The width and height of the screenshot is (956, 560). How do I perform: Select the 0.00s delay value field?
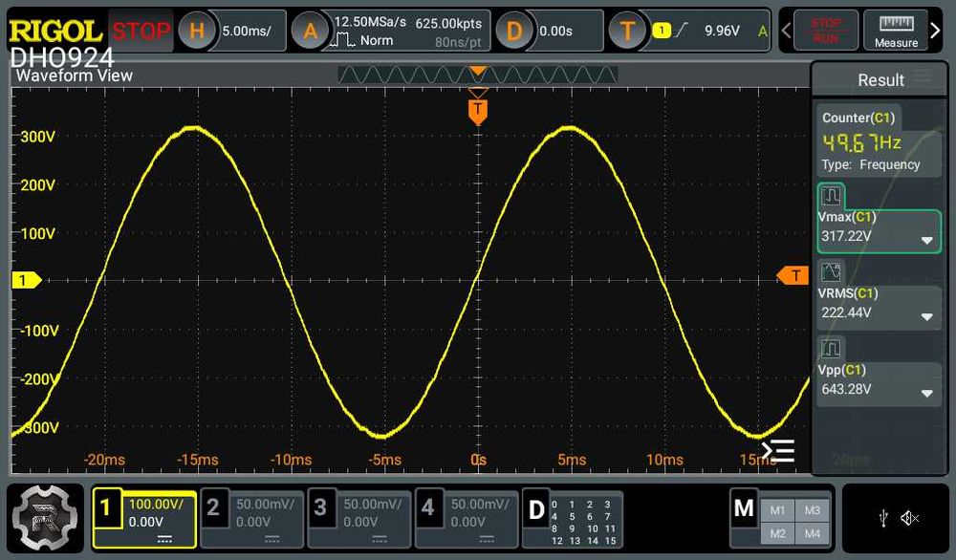click(x=556, y=32)
